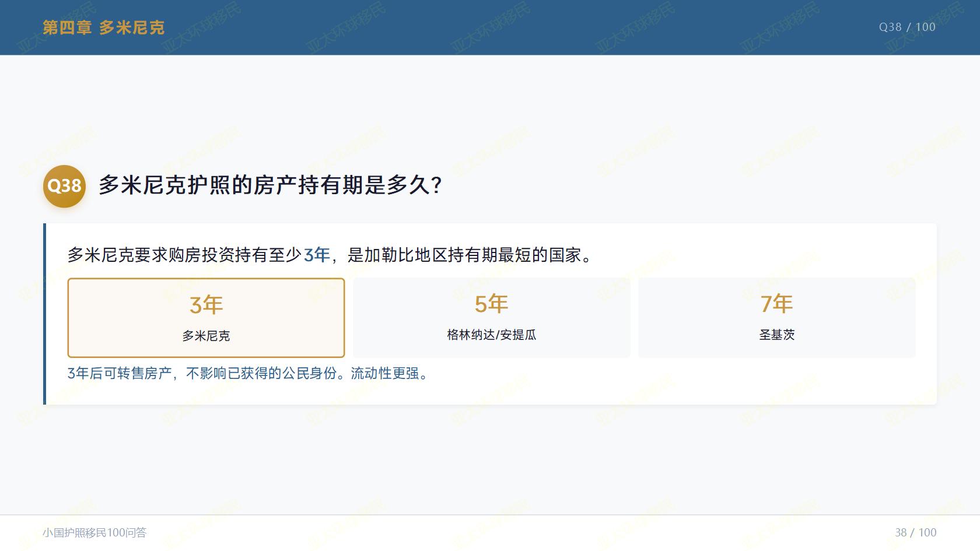Screen dimensions: 980x551
Task: Click the large 5年 figure
Action: [491, 304]
